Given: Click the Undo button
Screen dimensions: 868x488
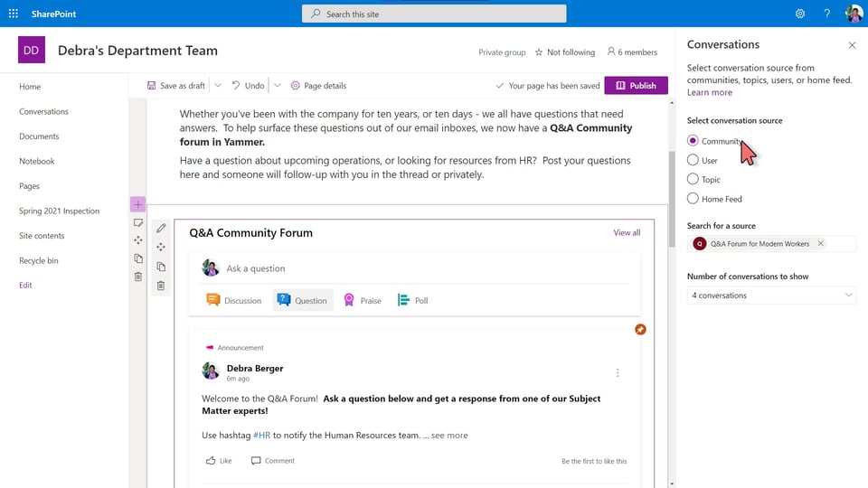Looking at the screenshot, I should coord(248,85).
